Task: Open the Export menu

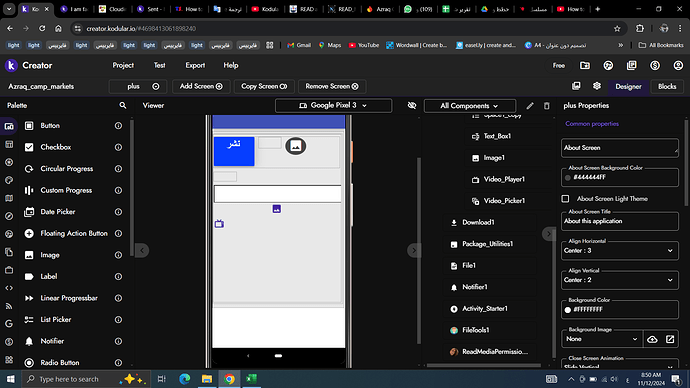Action: (x=195, y=66)
